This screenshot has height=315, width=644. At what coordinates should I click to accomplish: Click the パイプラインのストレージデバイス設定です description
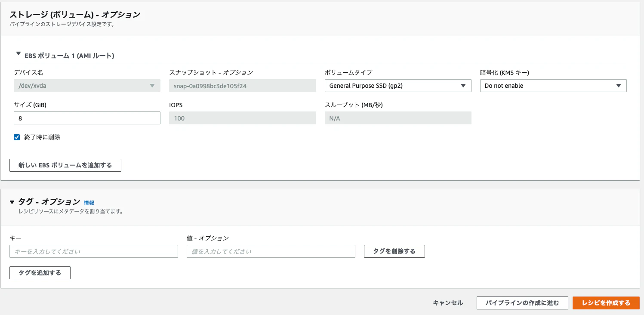pos(62,25)
